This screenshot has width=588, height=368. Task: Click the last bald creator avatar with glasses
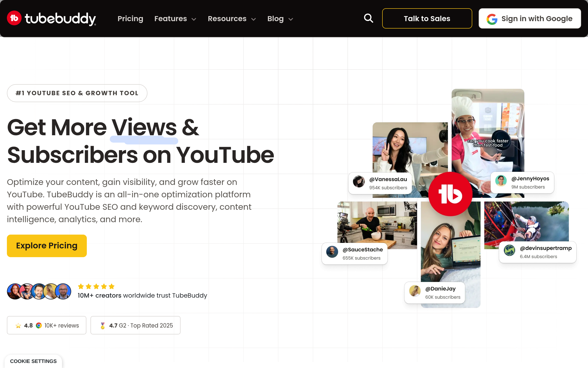(x=63, y=291)
